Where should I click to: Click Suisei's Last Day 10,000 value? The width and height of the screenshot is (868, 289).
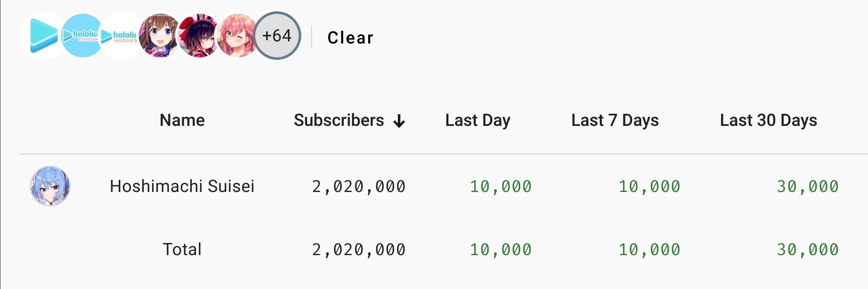pos(501,187)
